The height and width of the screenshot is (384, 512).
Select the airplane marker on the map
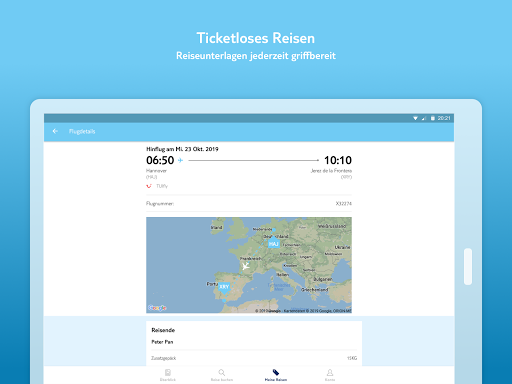point(246,266)
